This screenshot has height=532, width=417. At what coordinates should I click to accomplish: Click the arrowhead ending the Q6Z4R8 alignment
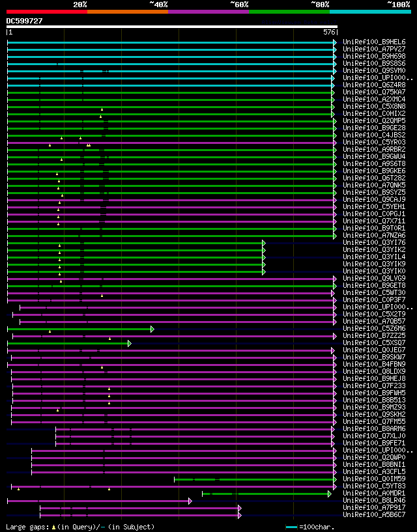coord(333,85)
